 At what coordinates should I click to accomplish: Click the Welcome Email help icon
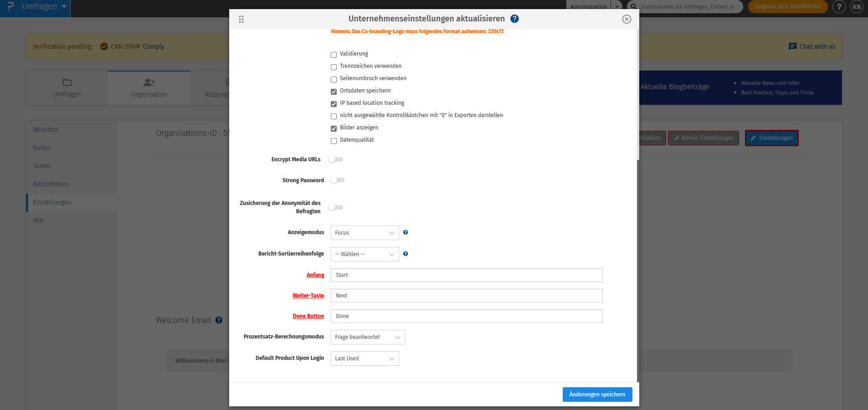(x=219, y=320)
